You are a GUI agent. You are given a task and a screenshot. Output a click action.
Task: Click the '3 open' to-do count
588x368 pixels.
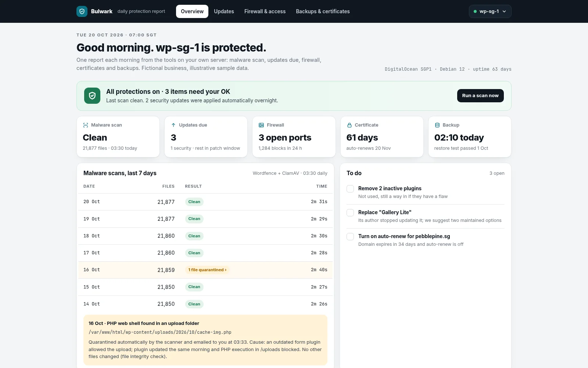pos(497,173)
